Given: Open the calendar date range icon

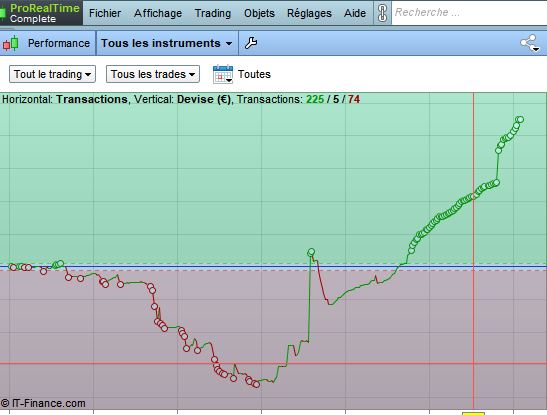Looking at the screenshot, I should (223, 74).
